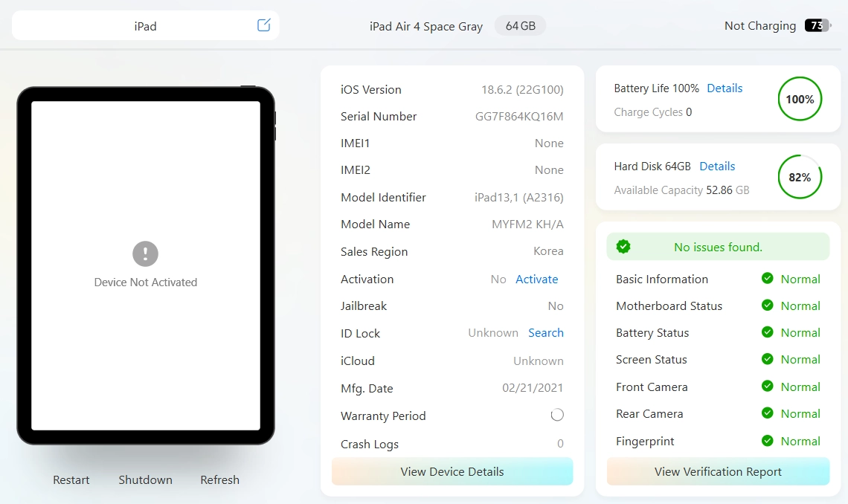Screen dimensions: 848x504
Task: Click the Basic Information green check icon
Action: tap(768, 278)
